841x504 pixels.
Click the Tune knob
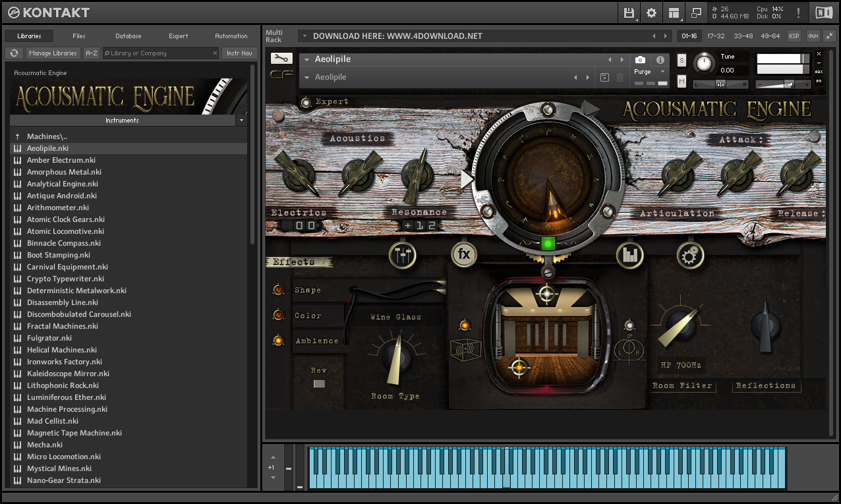705,63
